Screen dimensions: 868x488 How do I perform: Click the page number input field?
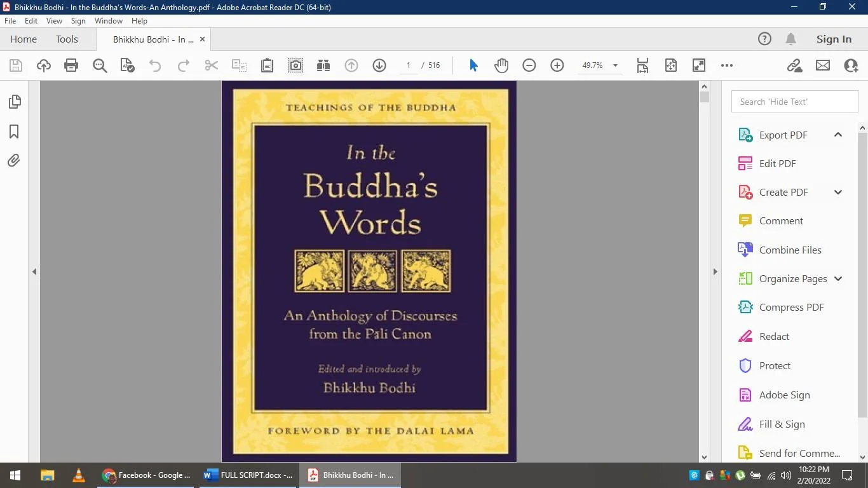408,65
